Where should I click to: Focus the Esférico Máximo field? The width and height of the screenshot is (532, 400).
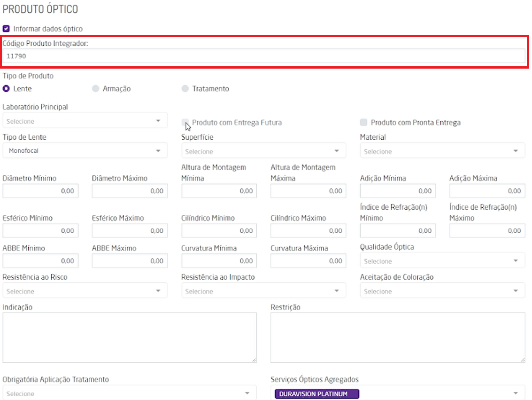pos(130,231)
